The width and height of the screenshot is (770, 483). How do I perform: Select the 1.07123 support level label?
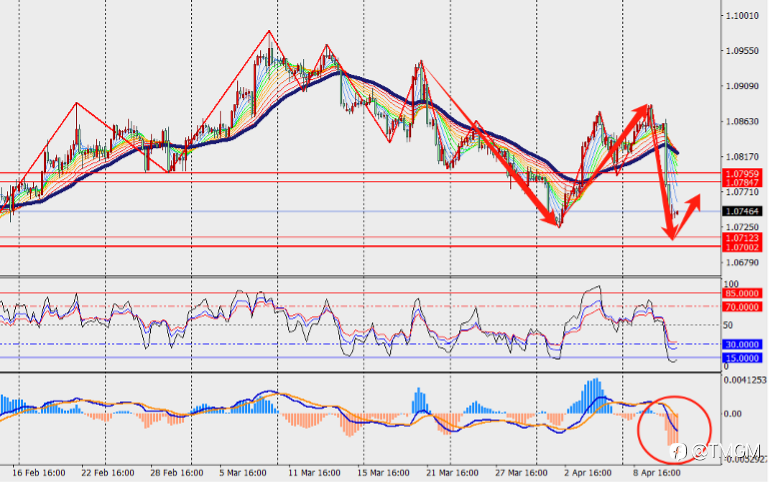pos(742,238)
